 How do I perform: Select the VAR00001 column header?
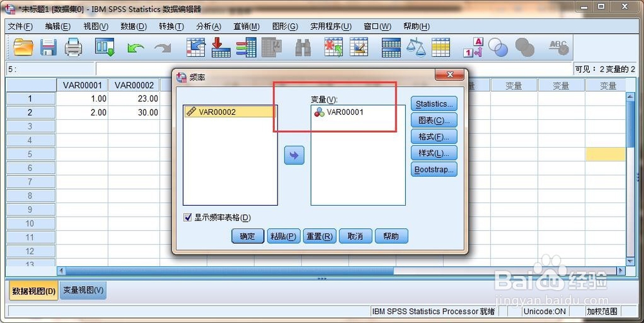point(82,86)
